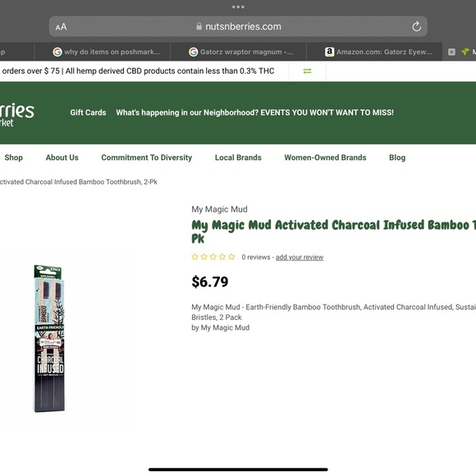Open the three-dot multitasking menu at top
This screenshot has width=476, height=476.
(238, 7)
